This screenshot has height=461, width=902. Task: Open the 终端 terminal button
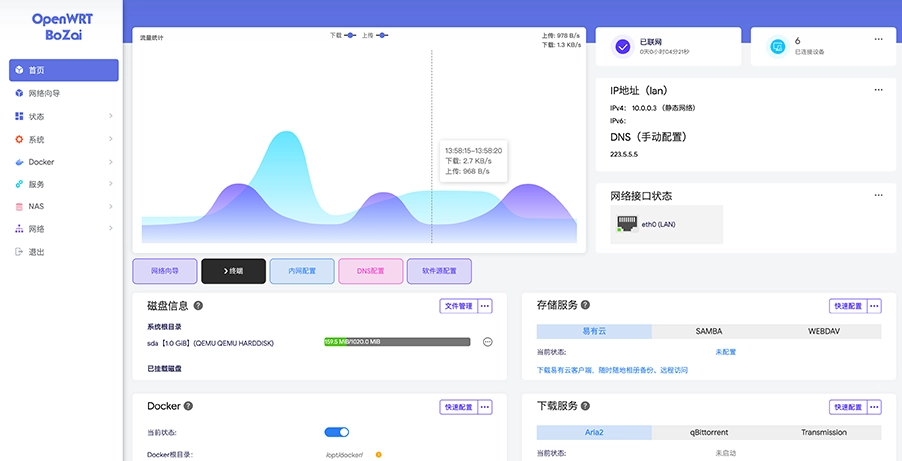[233, 271]
